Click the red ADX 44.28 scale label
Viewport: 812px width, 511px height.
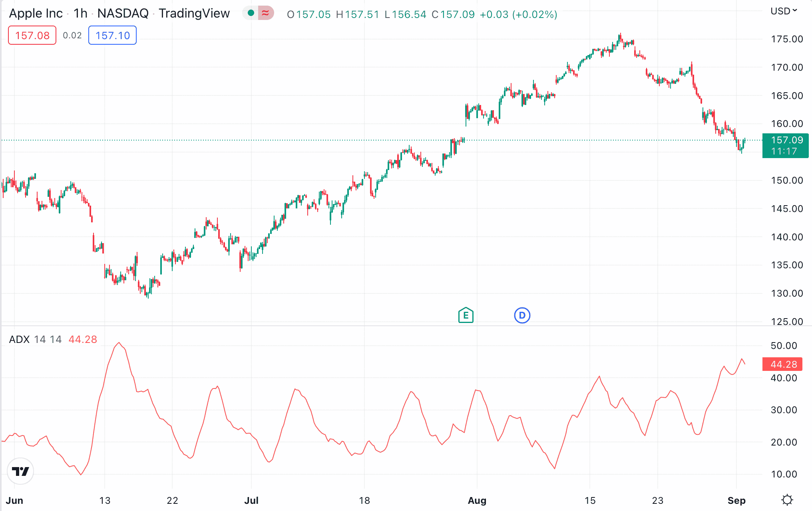782,364
